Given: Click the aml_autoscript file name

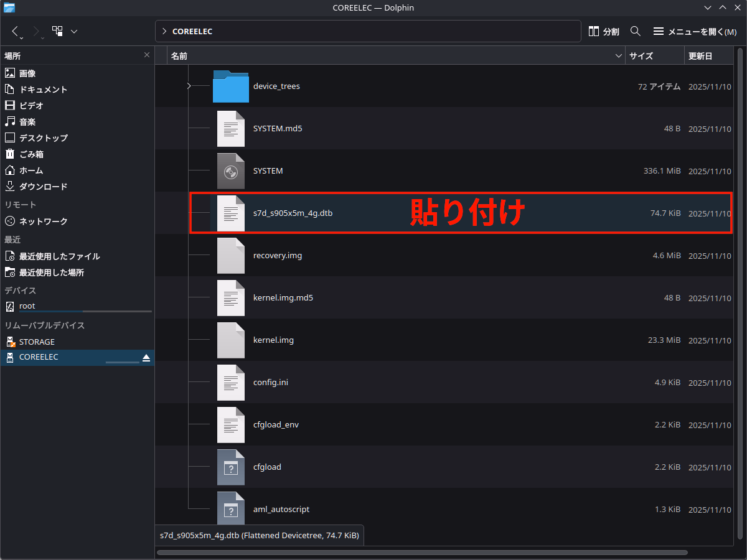Looking at the screenshot, I should pyautogui.click(x=281, y=509).
